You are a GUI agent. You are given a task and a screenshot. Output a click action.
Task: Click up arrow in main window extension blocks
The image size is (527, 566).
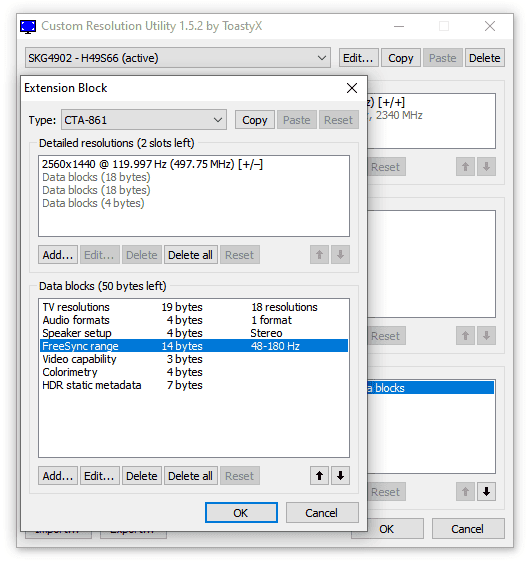pos(465,492)
